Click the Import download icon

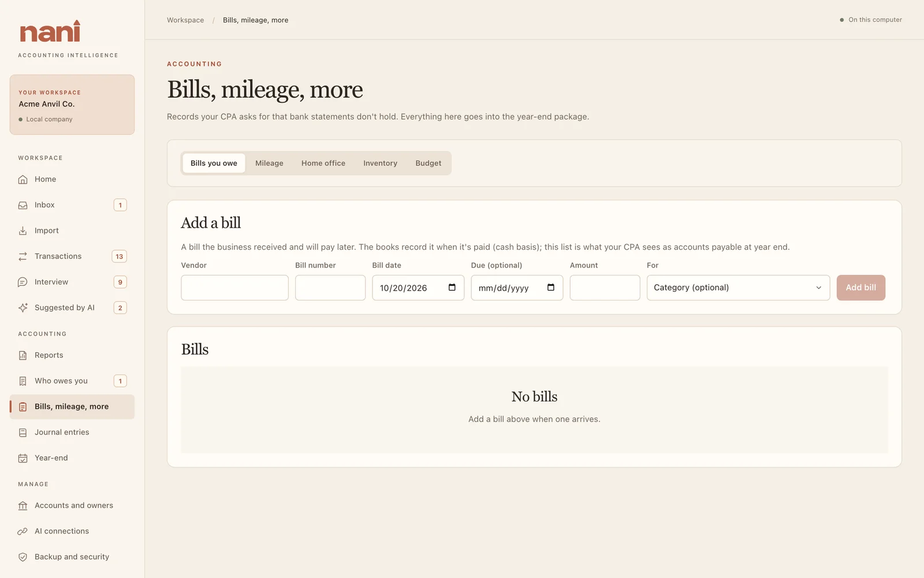click(x=23, y=231)
